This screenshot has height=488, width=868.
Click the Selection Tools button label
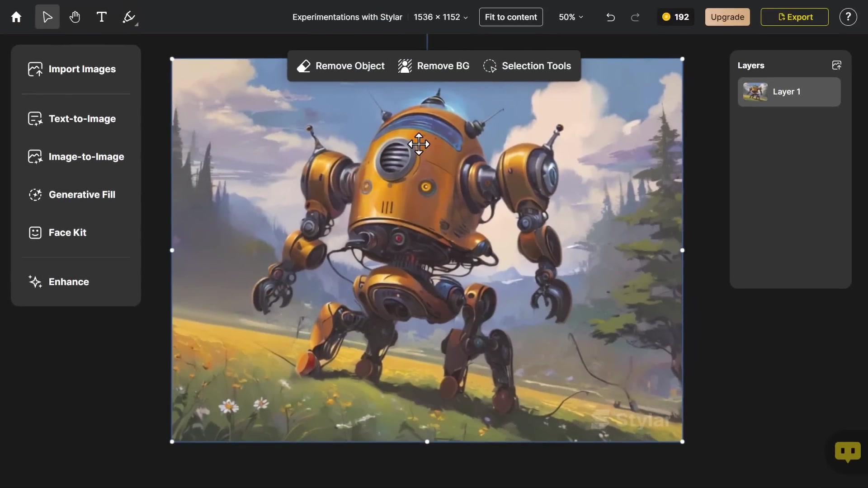(536, 66)
